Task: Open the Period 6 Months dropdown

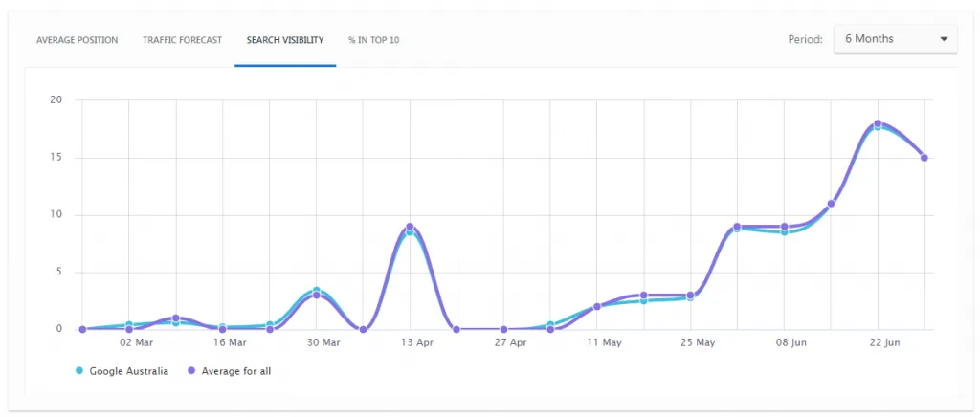Action: pyautogui.click(x=895, y=38)
